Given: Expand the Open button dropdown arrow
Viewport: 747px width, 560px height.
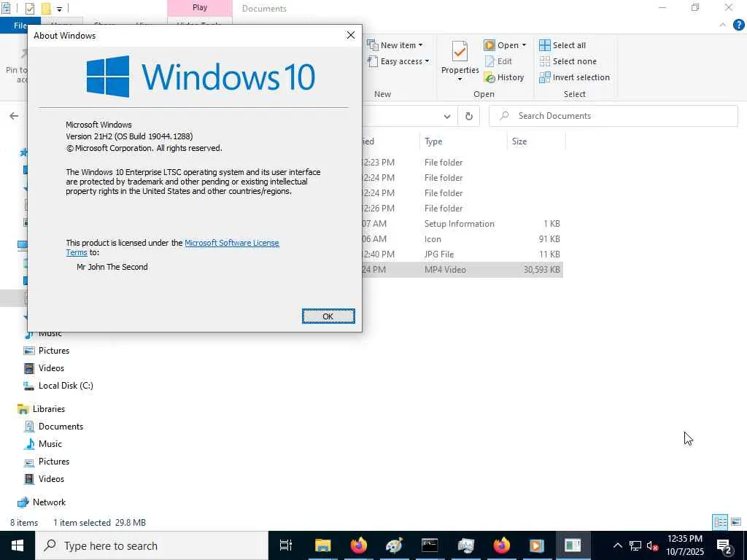Looking at the screenshot, I should (524, 45).
